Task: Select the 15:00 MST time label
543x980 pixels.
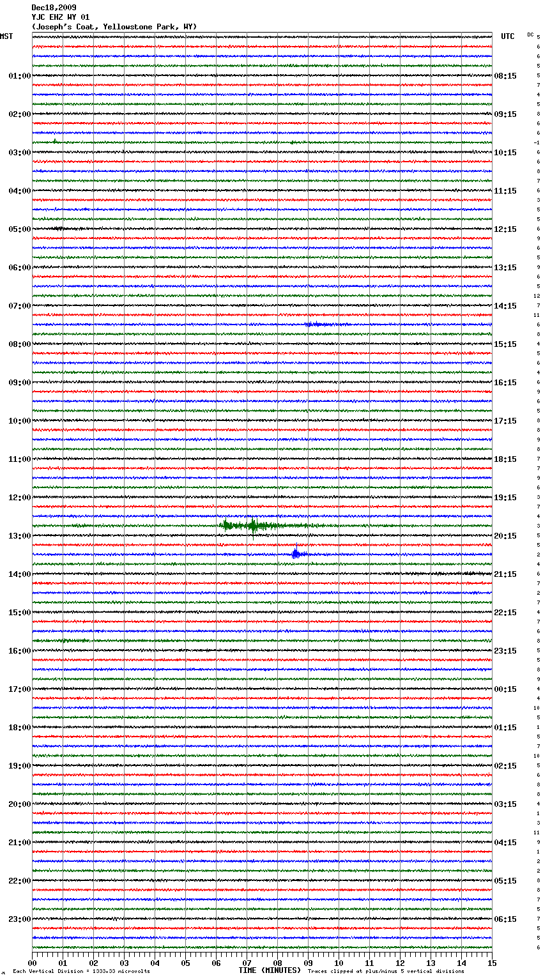Action: (19, 613)
